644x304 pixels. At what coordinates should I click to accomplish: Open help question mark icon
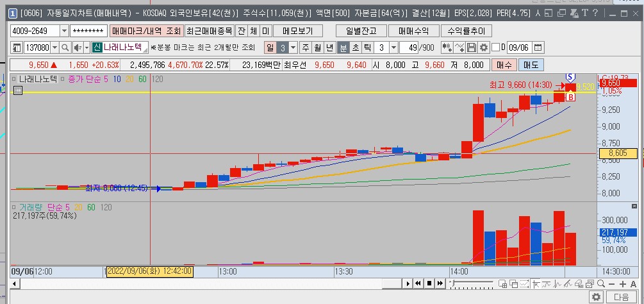(595, 13)
